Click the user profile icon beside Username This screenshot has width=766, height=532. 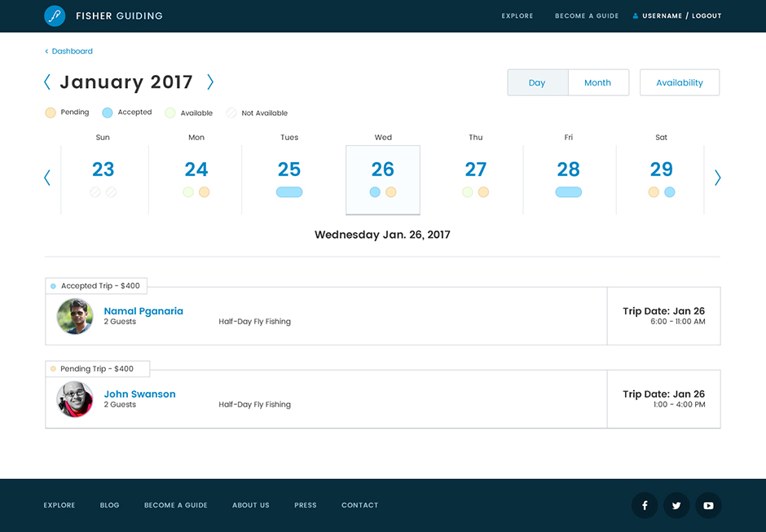click(x=636, y=16)
